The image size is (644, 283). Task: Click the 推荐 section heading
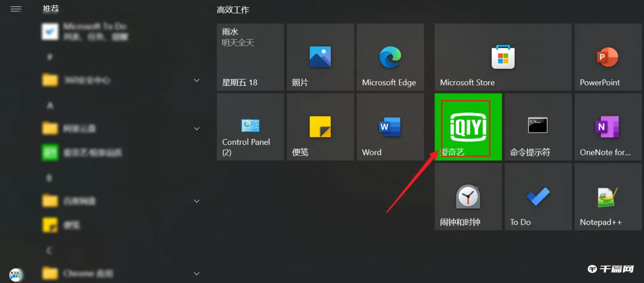coord(51,9)
